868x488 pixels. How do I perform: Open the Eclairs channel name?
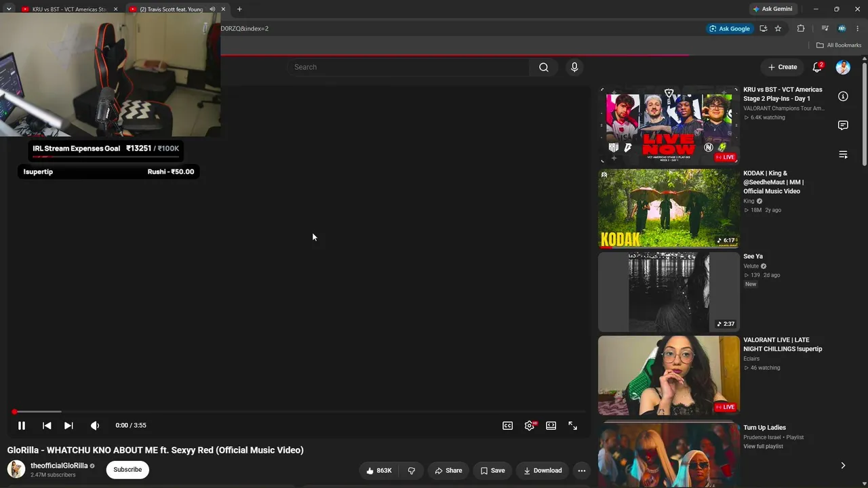click(751, 359)
